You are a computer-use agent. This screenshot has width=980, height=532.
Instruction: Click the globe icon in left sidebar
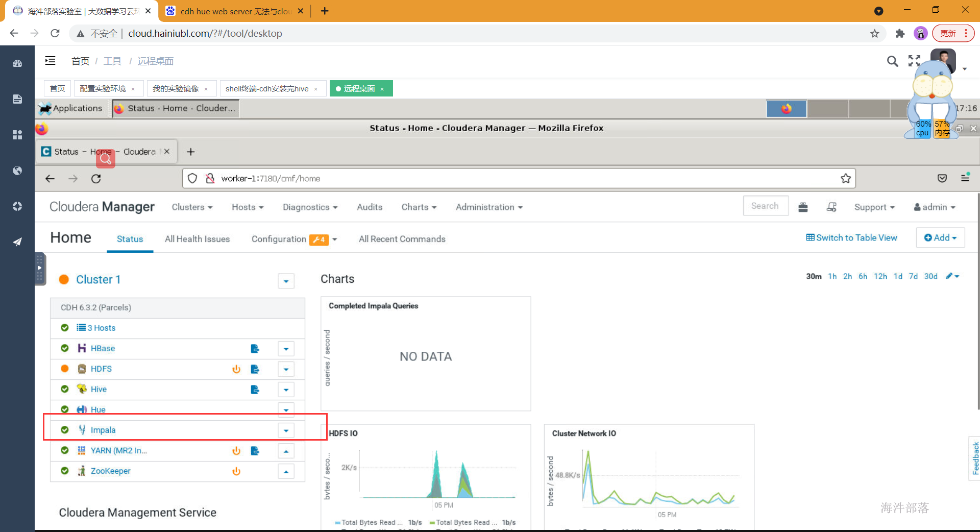pos(17,171)
